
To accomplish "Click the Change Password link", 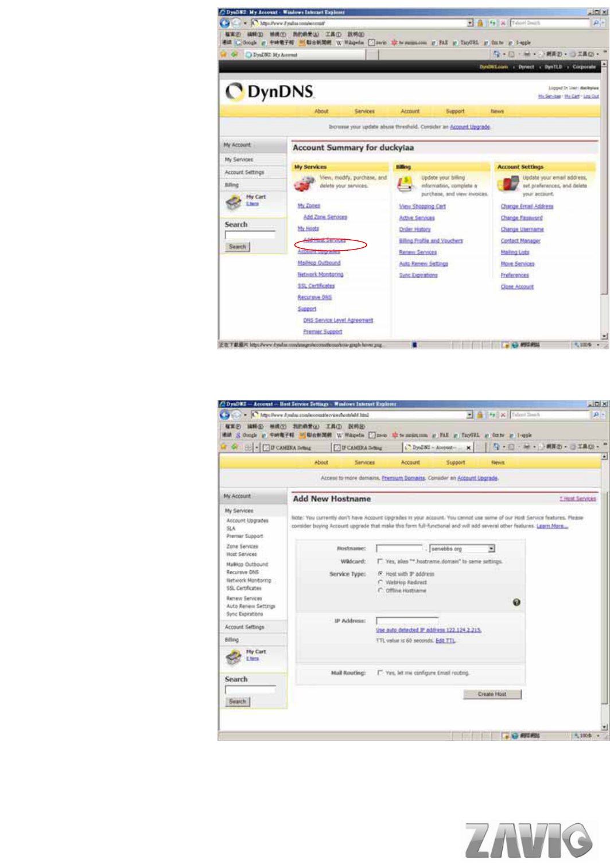I will coord(522,218).
